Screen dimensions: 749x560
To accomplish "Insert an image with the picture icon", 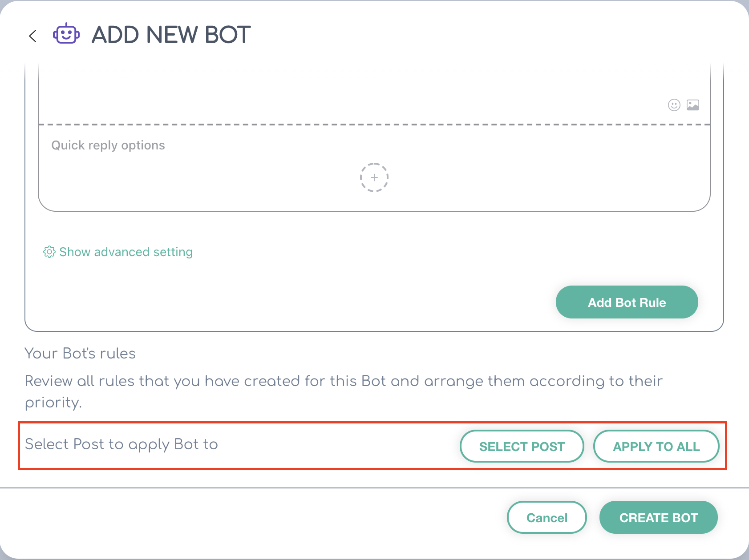I will [x=693, y=105].
